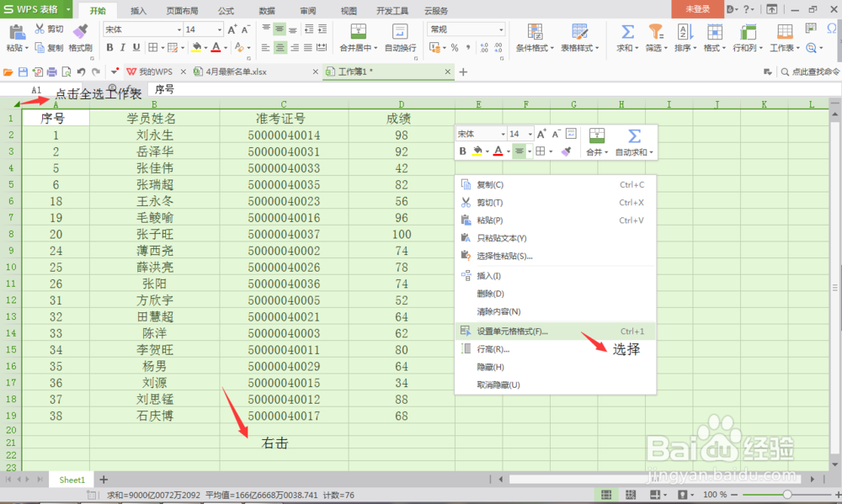Open the Insert (插入) ribbon tab
This screenshot has height=504, width=842.
tap(138, 11)
